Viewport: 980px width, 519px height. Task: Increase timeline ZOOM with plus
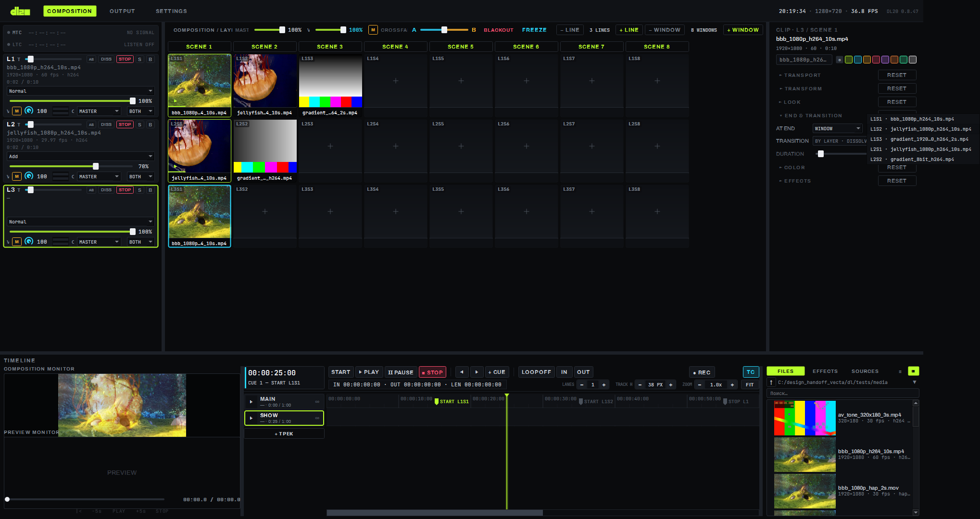732,384
